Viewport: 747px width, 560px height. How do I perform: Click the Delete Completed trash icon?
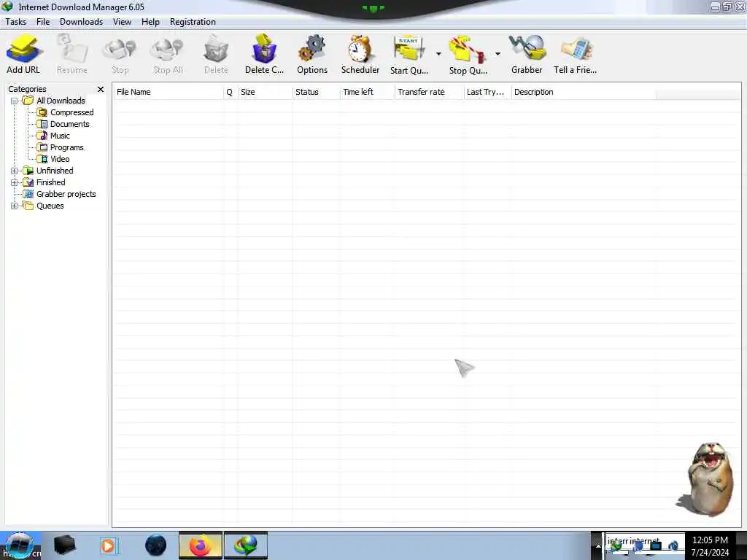pos(264,49)
